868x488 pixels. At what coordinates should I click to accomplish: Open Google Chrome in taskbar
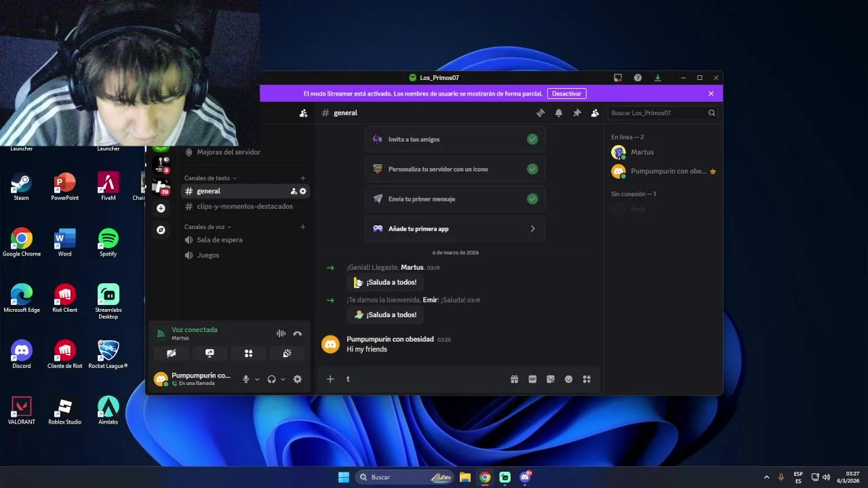pyautogui.click(x=485, y=477)
